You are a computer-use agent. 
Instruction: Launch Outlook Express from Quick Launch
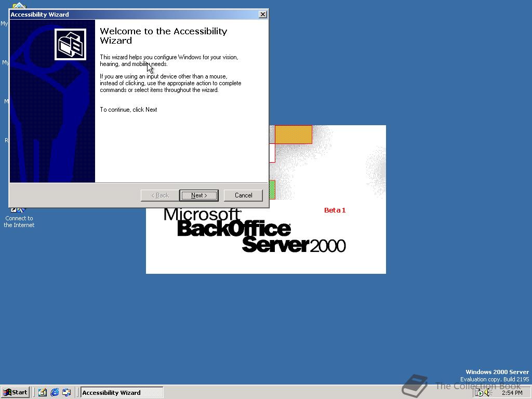(66, 393)
